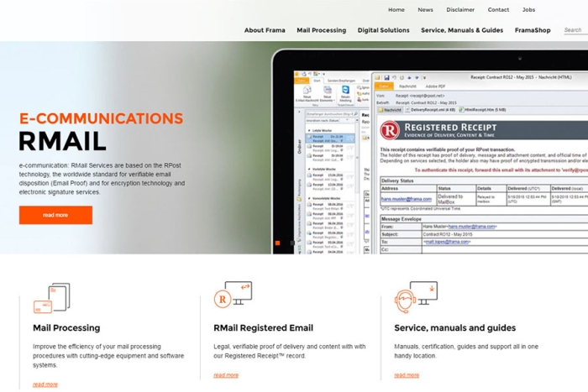Open the Mail Processing heading
588x392 pixels.
tap(66, 328)
